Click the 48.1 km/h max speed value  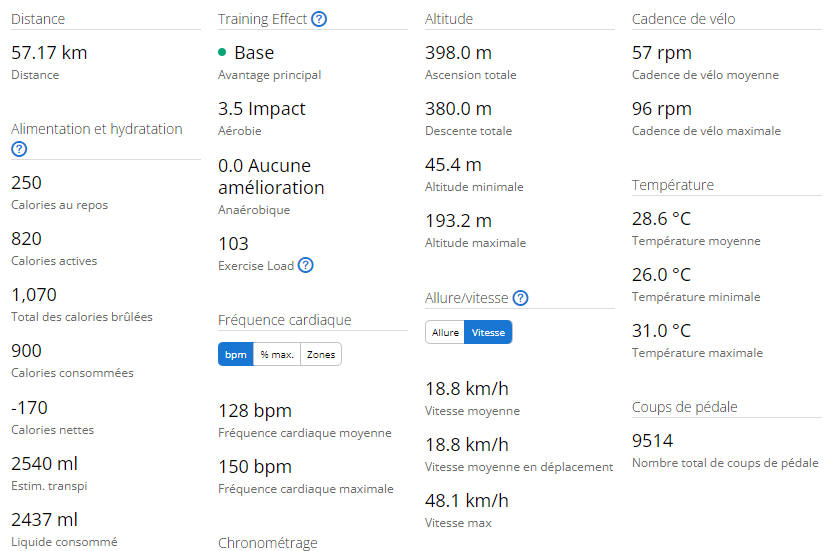[467, 501]
